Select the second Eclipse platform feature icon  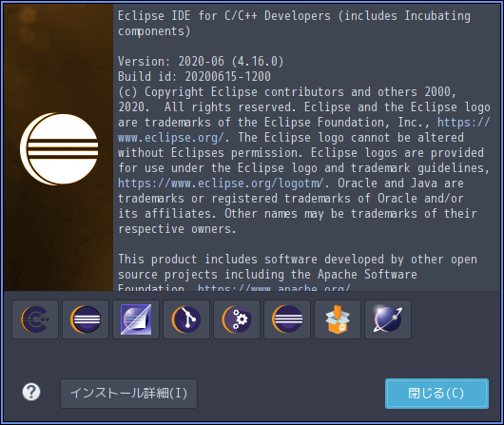[x=287, y=319]
